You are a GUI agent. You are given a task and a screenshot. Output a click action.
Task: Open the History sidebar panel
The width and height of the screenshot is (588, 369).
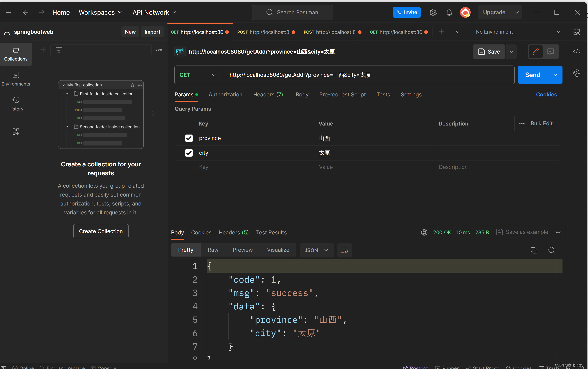coord(16,104)
